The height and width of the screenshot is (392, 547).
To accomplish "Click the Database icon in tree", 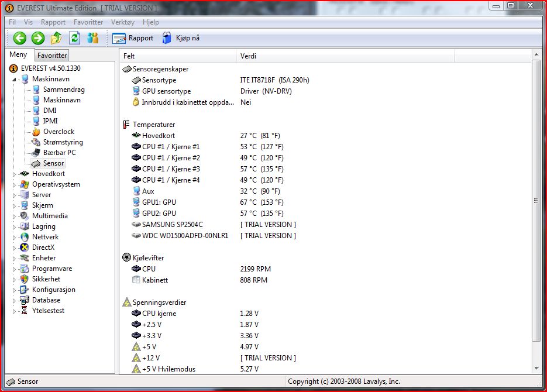I will 25,300.
